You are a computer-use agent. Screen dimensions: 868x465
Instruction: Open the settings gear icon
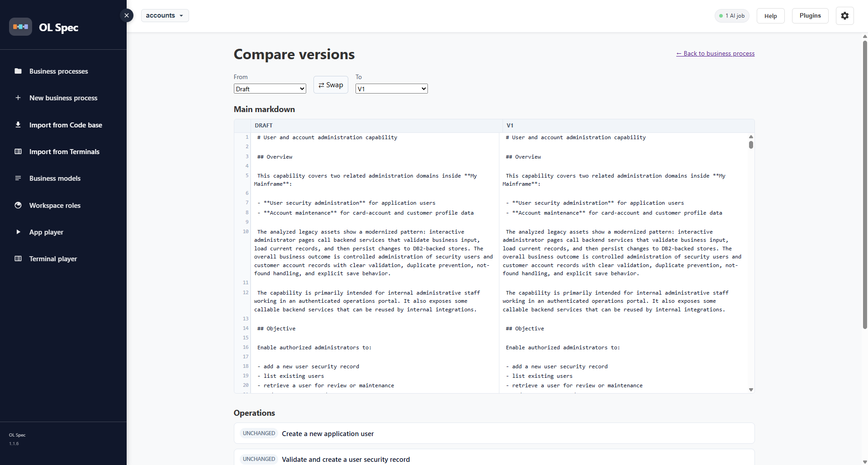pyautogui.click(x=844, y=16)
